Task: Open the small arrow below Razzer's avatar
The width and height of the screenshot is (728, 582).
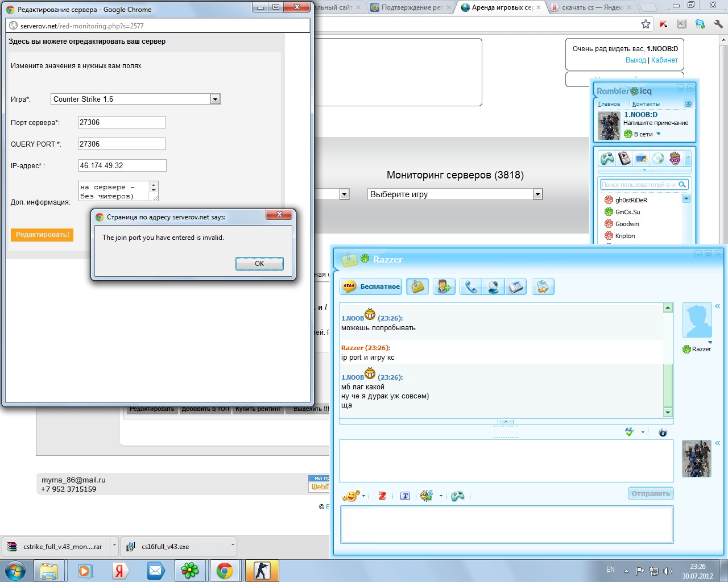Action: (x=710, y=342)
